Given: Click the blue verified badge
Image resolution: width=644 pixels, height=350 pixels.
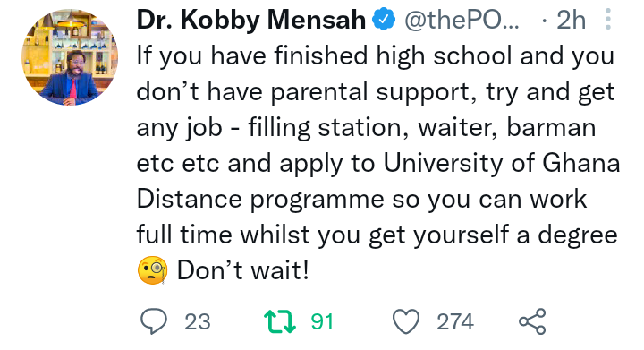Looking at the screenshot, I should (x=384, y=20).
